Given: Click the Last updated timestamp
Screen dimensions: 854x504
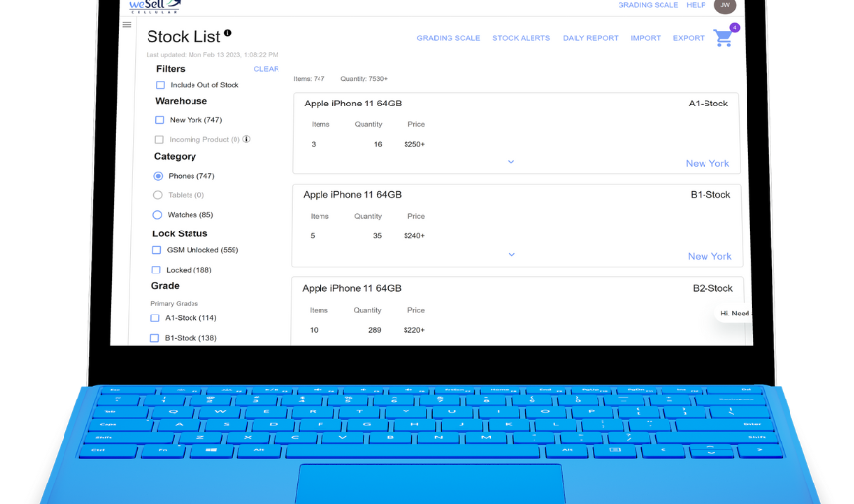Looking at the screenshot, I should (x=212, y=55).
